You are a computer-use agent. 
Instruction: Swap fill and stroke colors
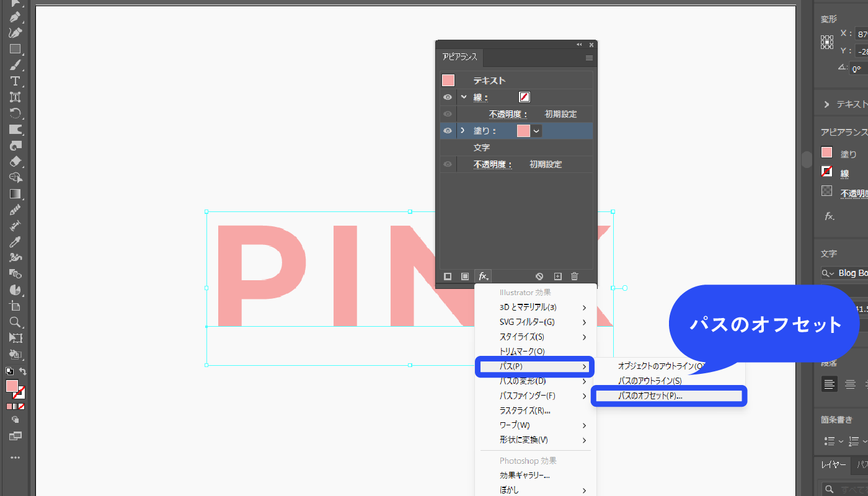click(23, 371)
